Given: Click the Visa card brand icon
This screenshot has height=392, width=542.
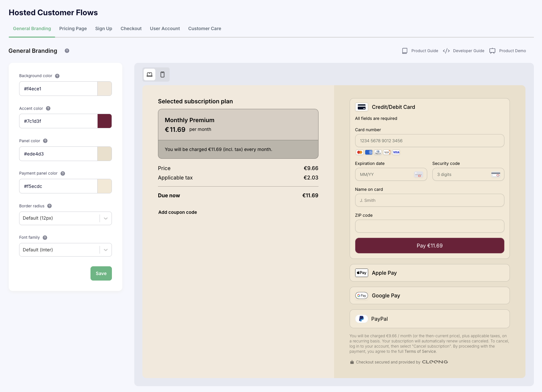Looking at the screenshot, I should point(396,152).
